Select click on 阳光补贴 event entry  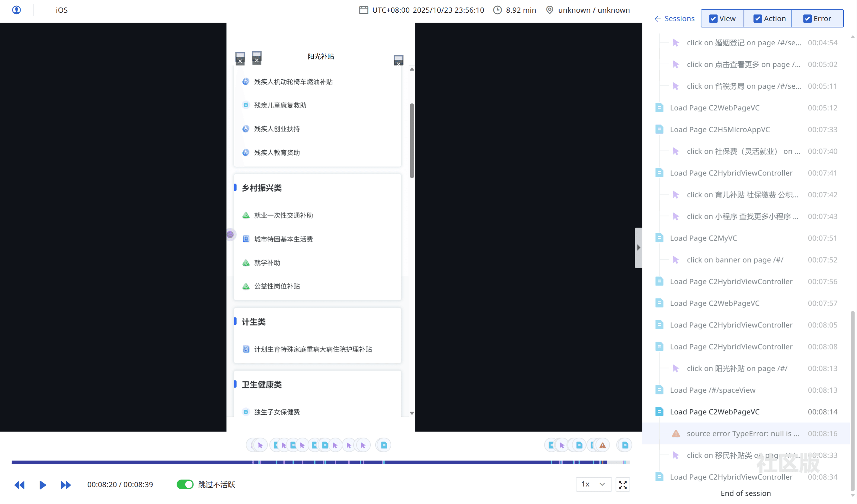click(x=737, y=368)
